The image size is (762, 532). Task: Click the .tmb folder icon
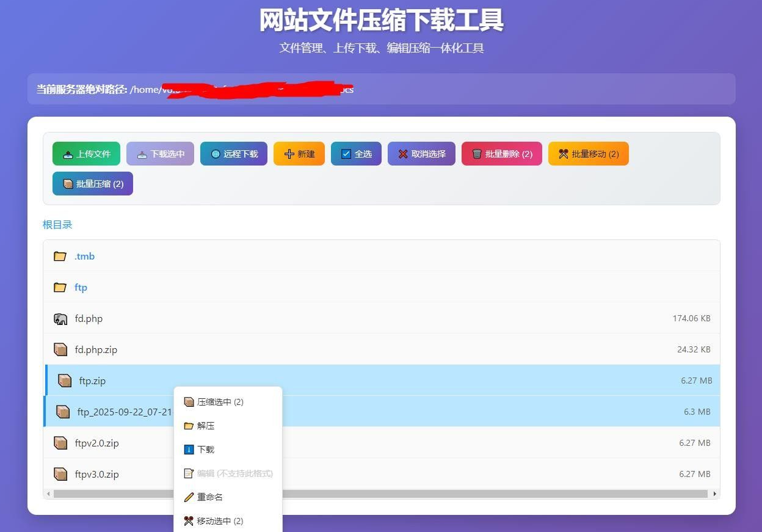point(60,257)
